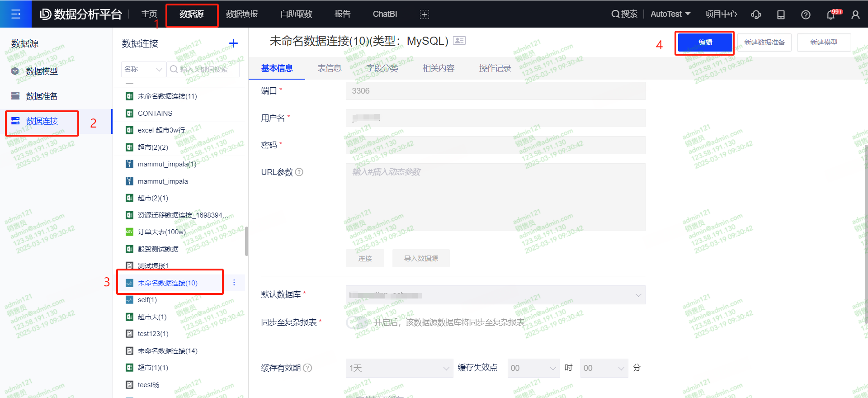Click the 新建模型 button
The image size is (868, 398).
824,43
